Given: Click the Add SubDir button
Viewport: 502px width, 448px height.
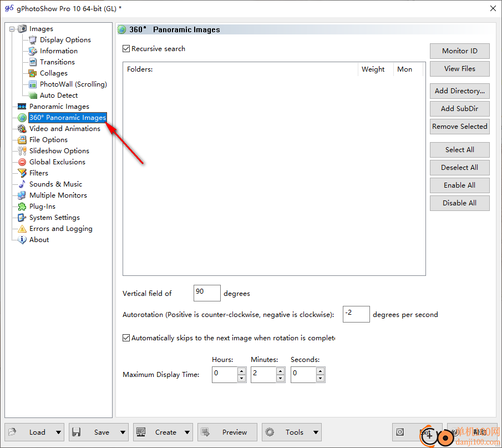Looking at the screenshot, I should (x=460, y=109).
